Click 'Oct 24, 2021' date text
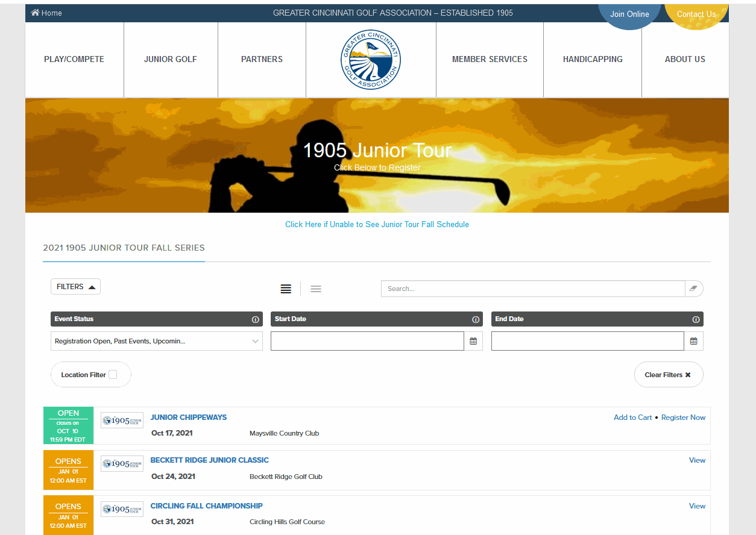This screenshot has height=535, width=756. (173, 476)
